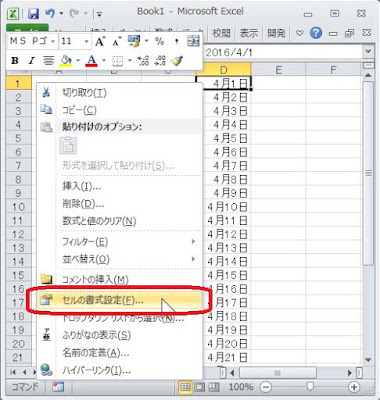Viewport: 380px width, 400px height.
Task: Choose コメントの挿入(M) menu entry
Action: tap(119, 279)
